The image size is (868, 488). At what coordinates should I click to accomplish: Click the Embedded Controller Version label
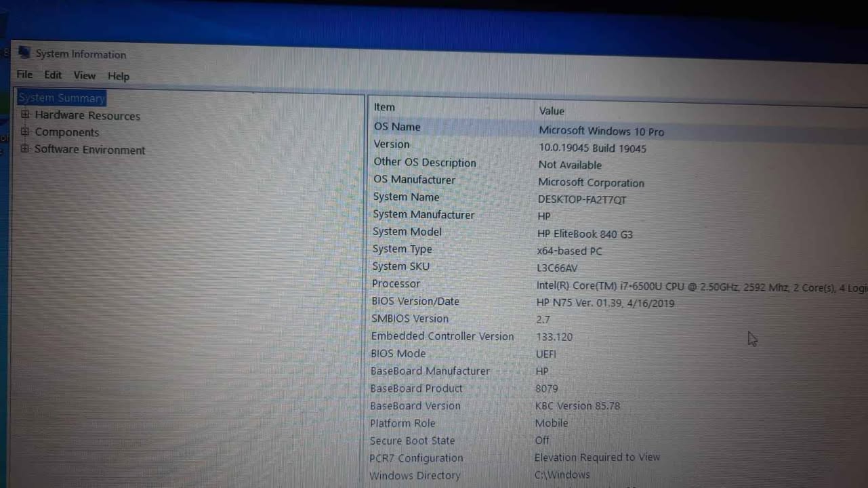pyautogui.click(x=442, y=336)
